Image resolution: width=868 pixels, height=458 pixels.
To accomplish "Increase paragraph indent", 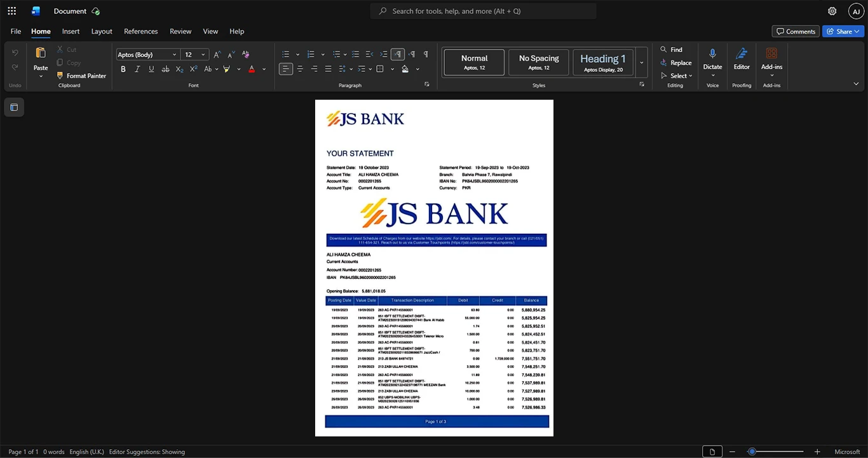I will point(384,55).
